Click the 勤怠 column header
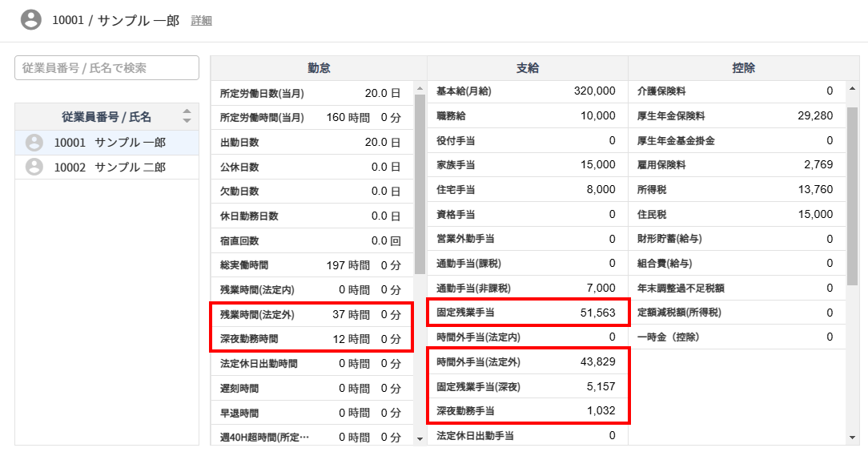This screenshot has width=868, height=452. (x=319, y=67)
